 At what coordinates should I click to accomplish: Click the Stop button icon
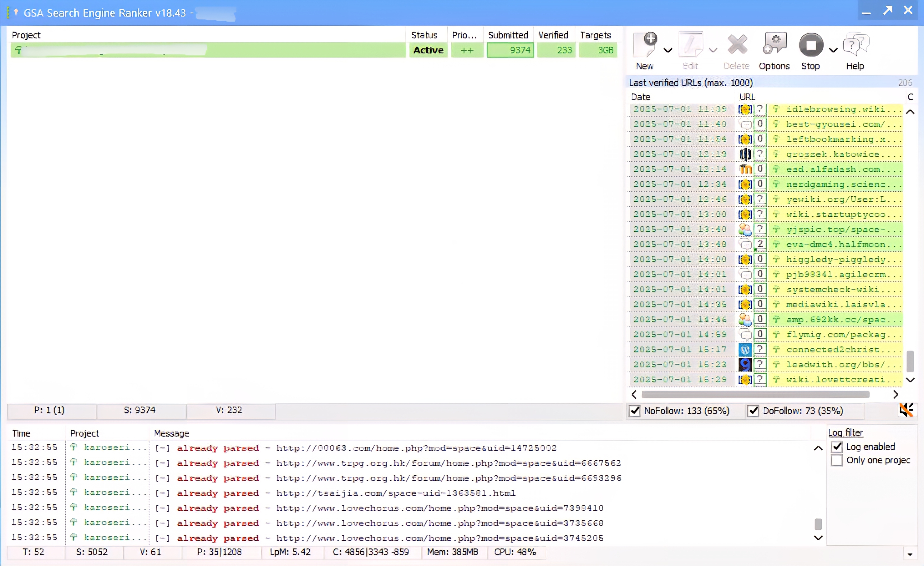[x=811, y=45]
